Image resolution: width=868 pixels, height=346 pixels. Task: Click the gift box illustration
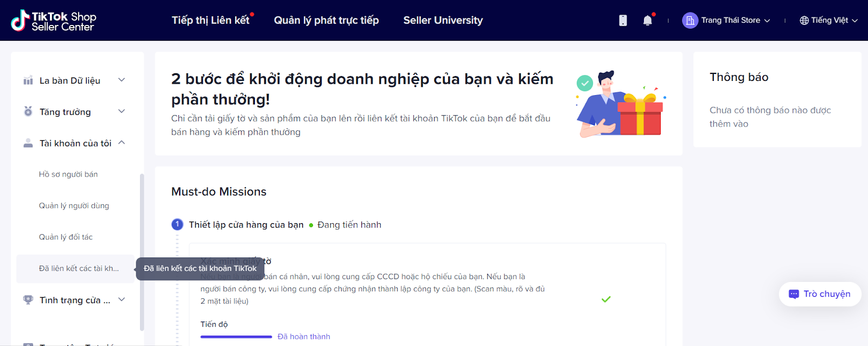(640, 114)
